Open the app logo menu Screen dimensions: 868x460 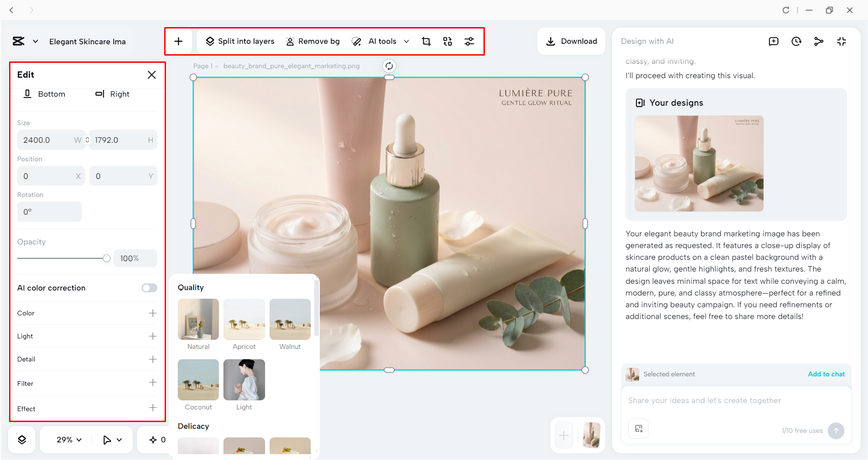pos(25,42)
